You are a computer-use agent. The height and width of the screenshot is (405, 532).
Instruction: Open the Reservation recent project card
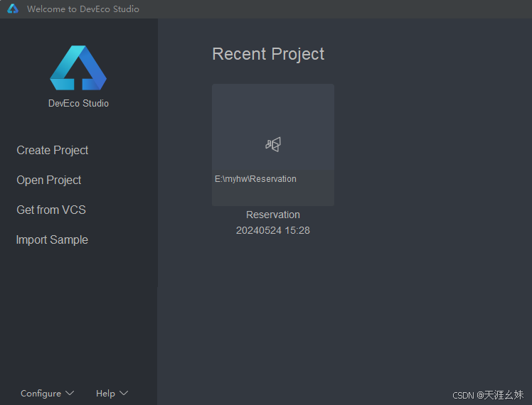point(273,145)
